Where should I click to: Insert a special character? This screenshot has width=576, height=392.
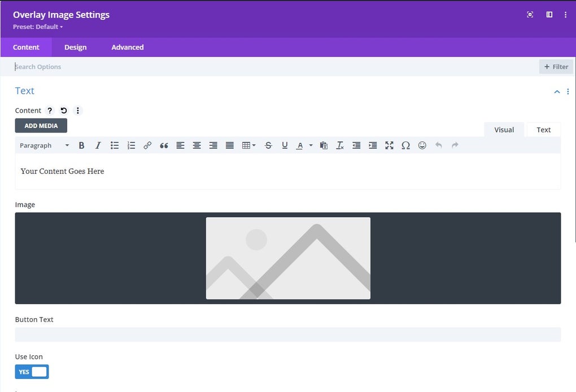(x=405, y=145)
